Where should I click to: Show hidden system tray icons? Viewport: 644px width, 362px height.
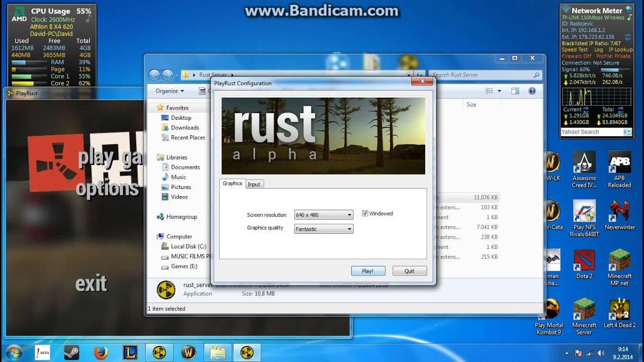pos(567,353)
